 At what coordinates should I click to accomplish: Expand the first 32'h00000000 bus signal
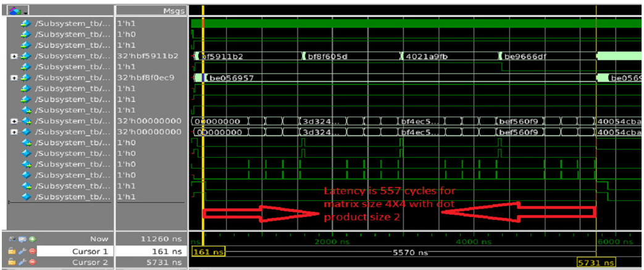[14, 121]
